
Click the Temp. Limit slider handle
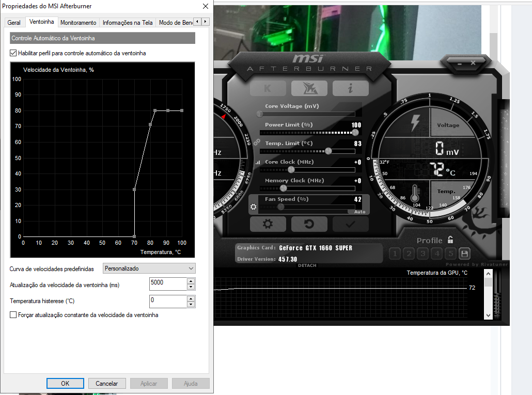328,151
